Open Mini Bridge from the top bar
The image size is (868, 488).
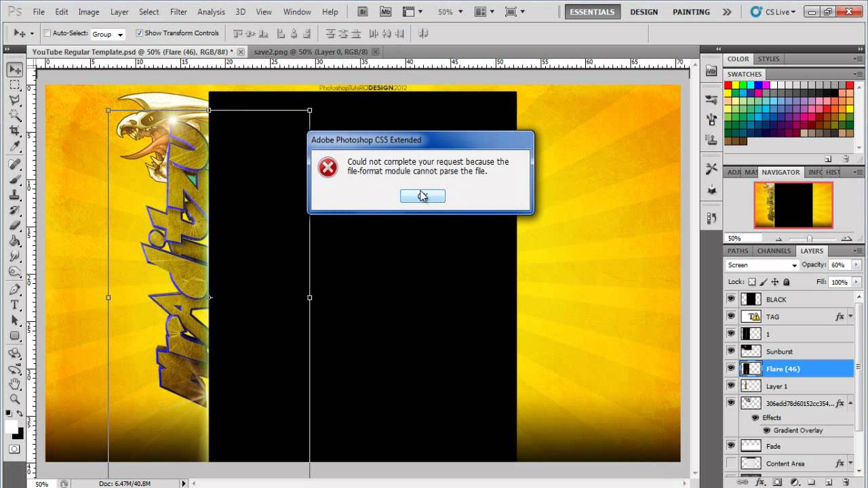[x=385, y=12]
